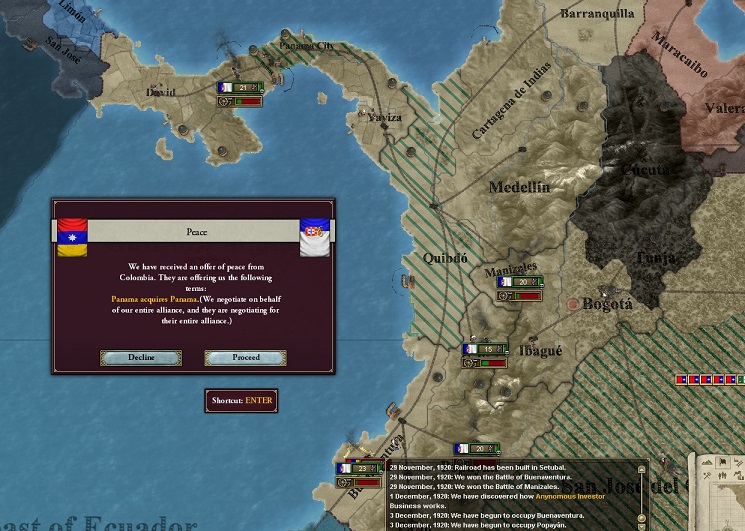Viewport: 745px width, 531px height.
Task: Select the 20-strength army at Manizales
Action: [x=519, y=283]
